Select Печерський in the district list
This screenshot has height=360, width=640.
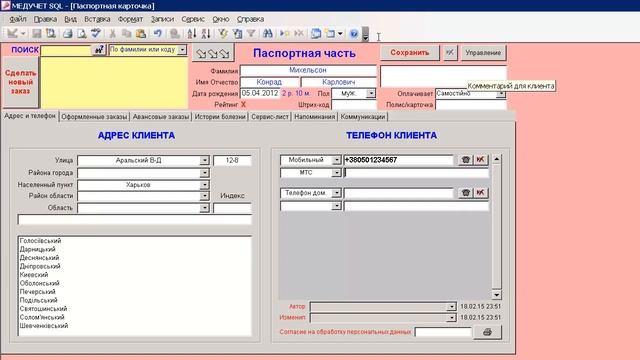click(x=38, y=292)
